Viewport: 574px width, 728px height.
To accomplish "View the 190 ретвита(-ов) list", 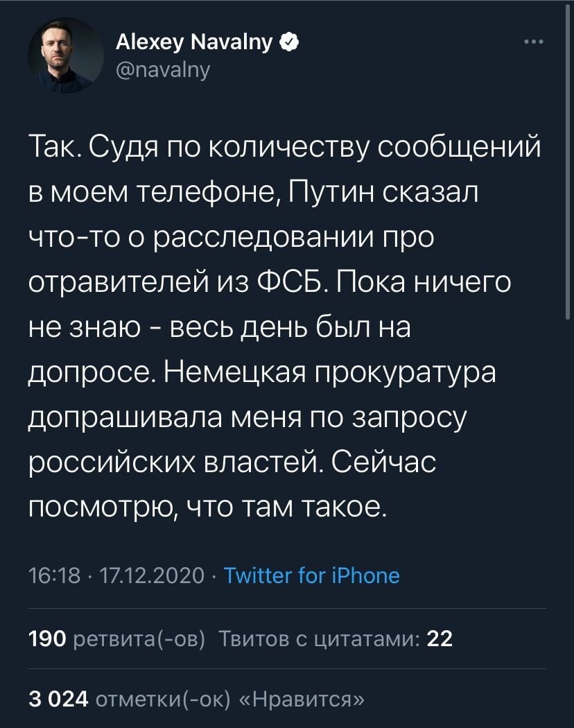I will click(116, 639).
